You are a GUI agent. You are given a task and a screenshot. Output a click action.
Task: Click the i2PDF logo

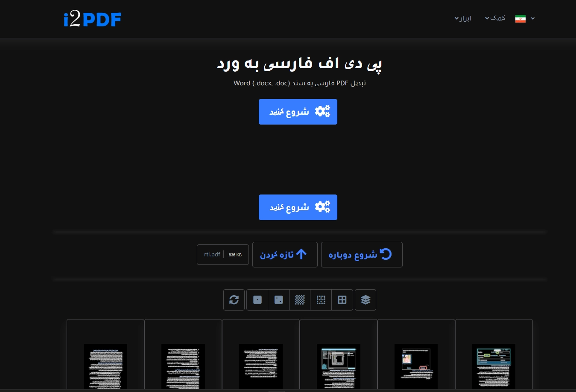93,19
